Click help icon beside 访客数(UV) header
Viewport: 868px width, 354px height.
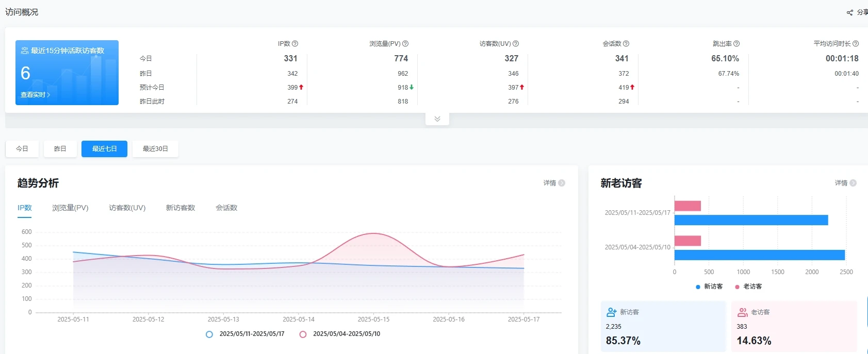(516, 44)
